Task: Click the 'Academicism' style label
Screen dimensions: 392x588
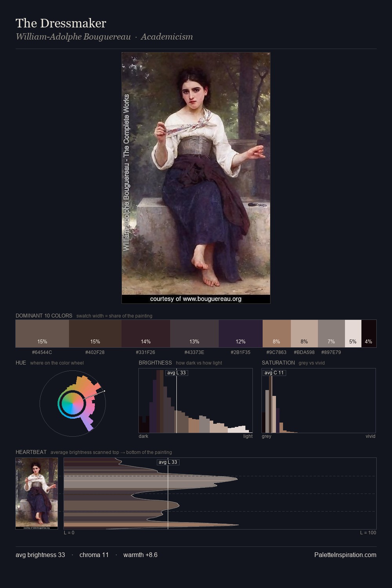Action: [x=167, y=37]
